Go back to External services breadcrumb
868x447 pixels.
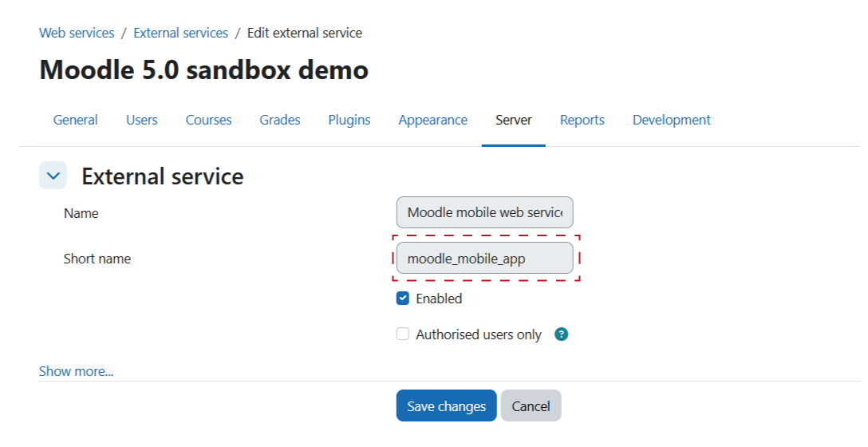point(180,33)
